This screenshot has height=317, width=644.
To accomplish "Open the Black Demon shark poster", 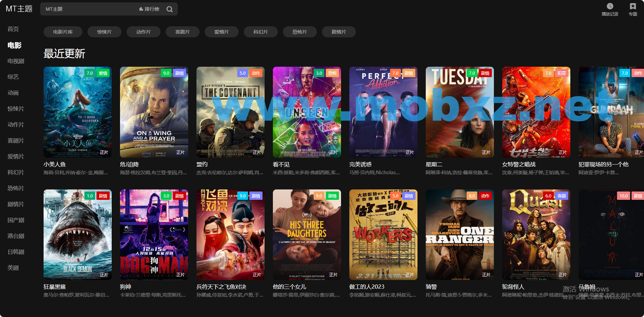I will [77, 234].
